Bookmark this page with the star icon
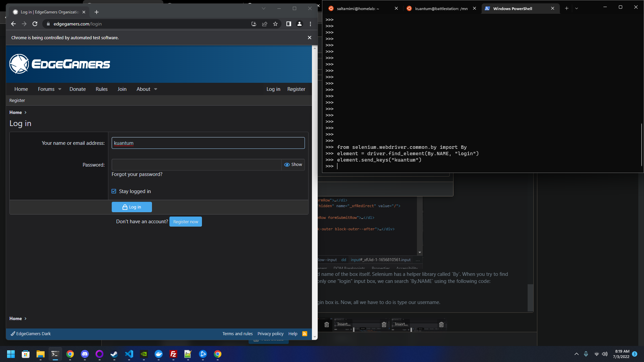Screen dimensions: 644x362 click(x=275, y=24)
